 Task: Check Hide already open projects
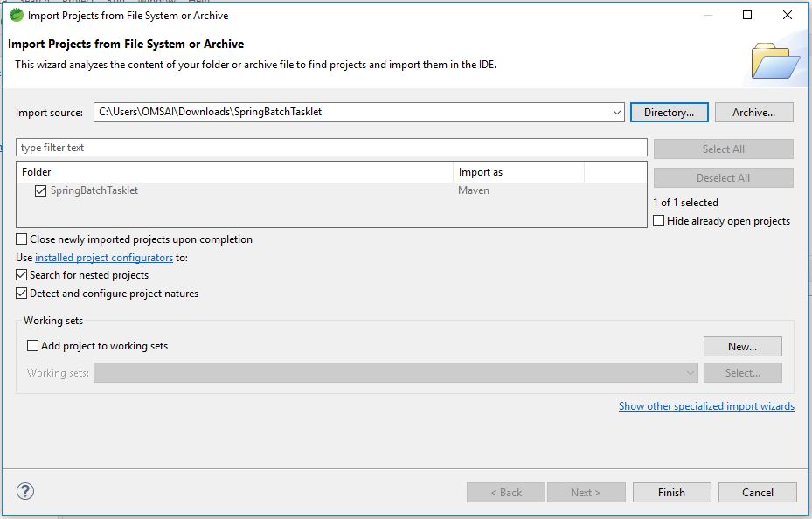tap(658, 220)
